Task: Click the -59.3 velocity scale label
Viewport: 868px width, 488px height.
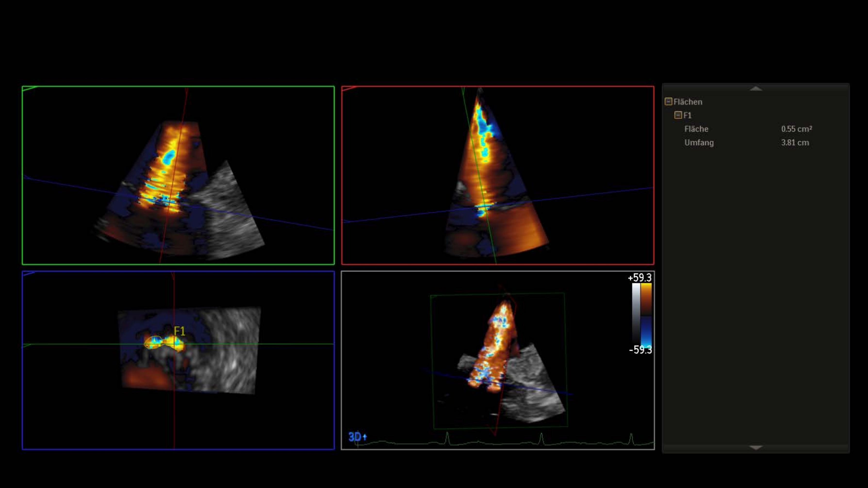Action: tap(640, 350)
